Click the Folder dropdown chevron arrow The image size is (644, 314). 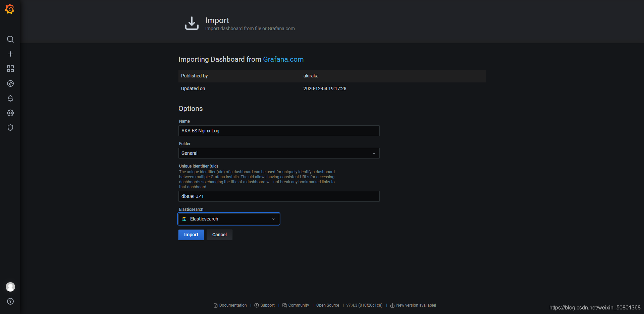pyautogui.click(x=374, y=153)
